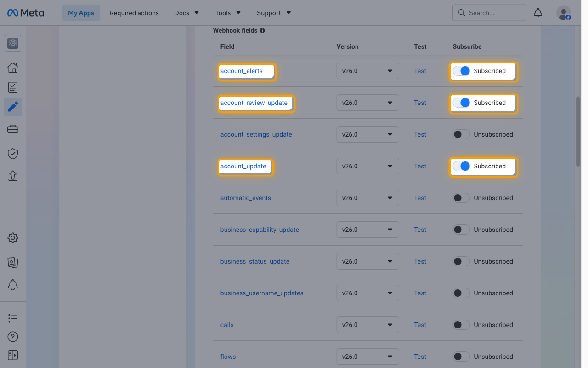The image size is (588, 368).
Task: Unsubscribe from account_alerts toggle
Action: [461, 71]
